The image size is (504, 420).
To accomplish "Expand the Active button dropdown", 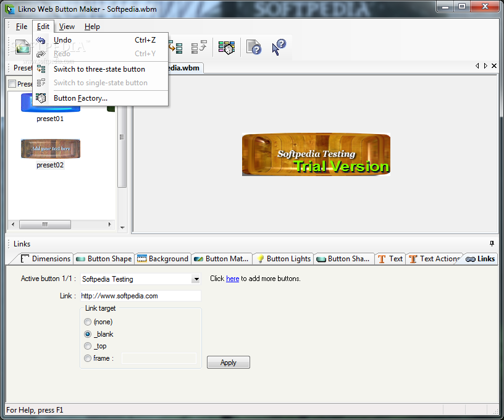I will [196, 279].
